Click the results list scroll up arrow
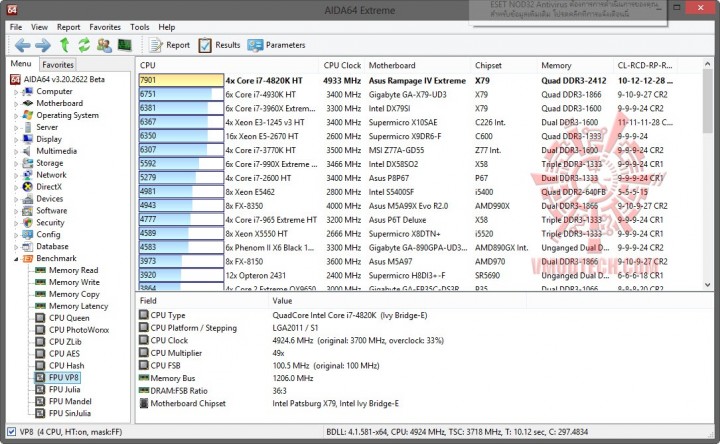 [707, 64]
